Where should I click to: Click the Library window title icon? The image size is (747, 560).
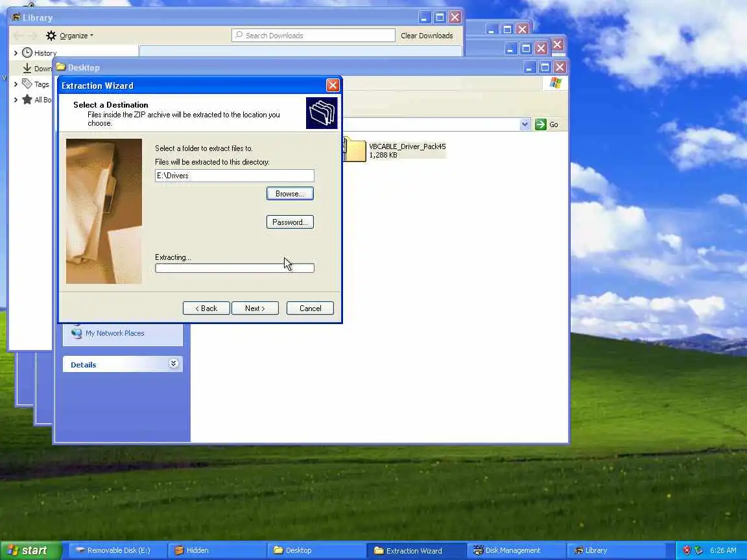[17, 17]
